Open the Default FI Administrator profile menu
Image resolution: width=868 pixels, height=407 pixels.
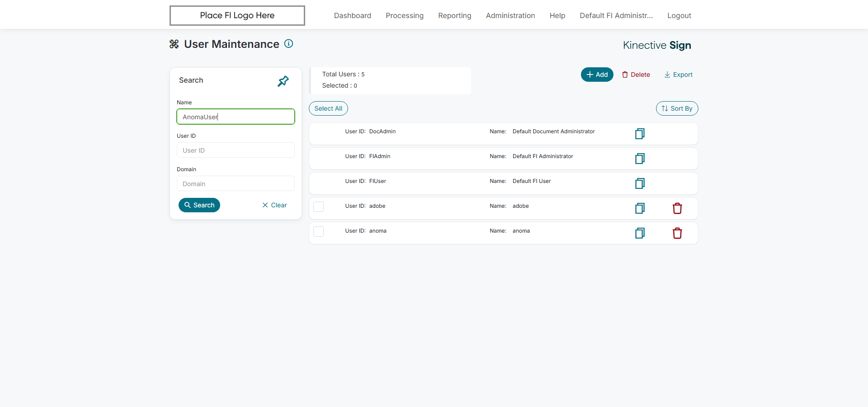pyautogui.click(x=616, y=15)
